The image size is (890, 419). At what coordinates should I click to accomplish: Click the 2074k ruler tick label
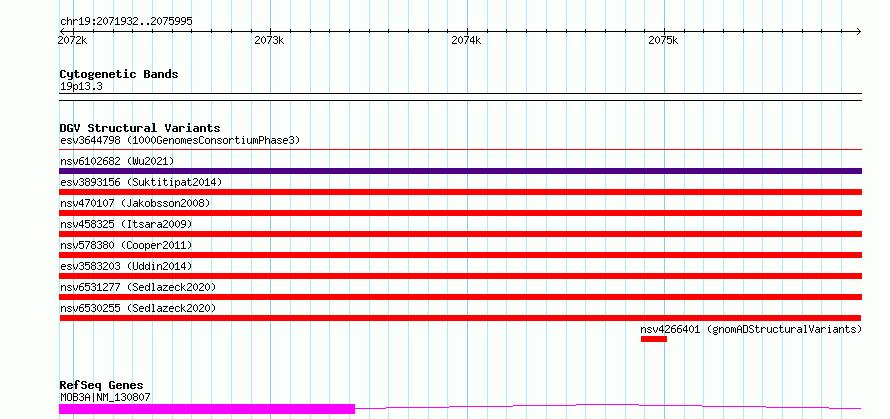(466, 40)
